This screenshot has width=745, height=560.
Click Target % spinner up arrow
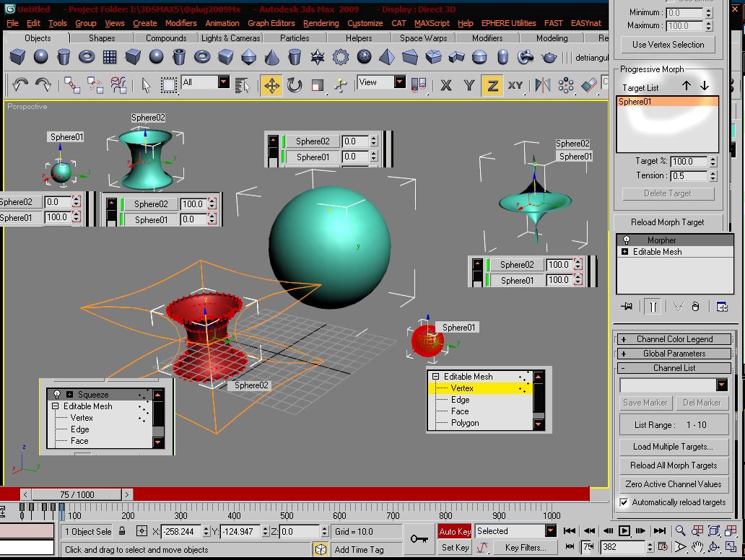713,159
